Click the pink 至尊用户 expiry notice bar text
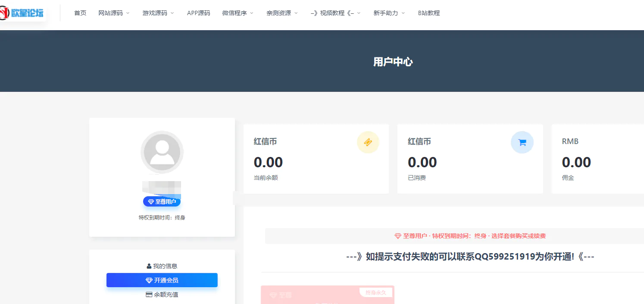644x304 pixels. click(470, 236)
